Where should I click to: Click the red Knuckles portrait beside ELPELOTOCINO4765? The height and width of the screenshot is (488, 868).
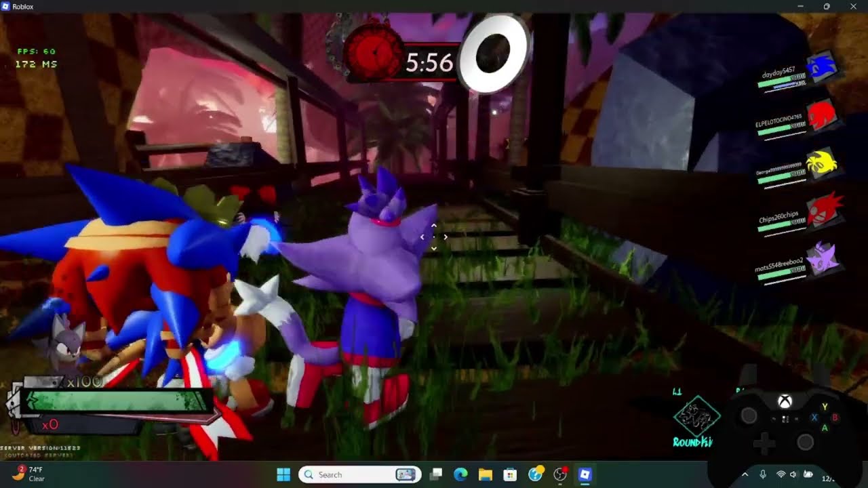coord(823,116)
